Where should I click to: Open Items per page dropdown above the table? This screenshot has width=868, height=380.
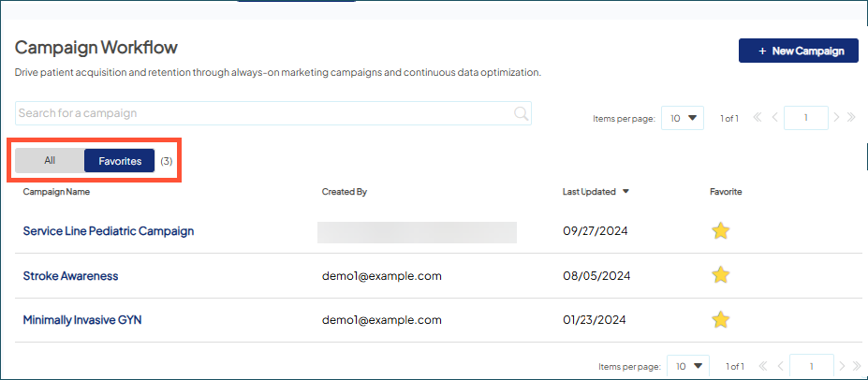(684, 118)
